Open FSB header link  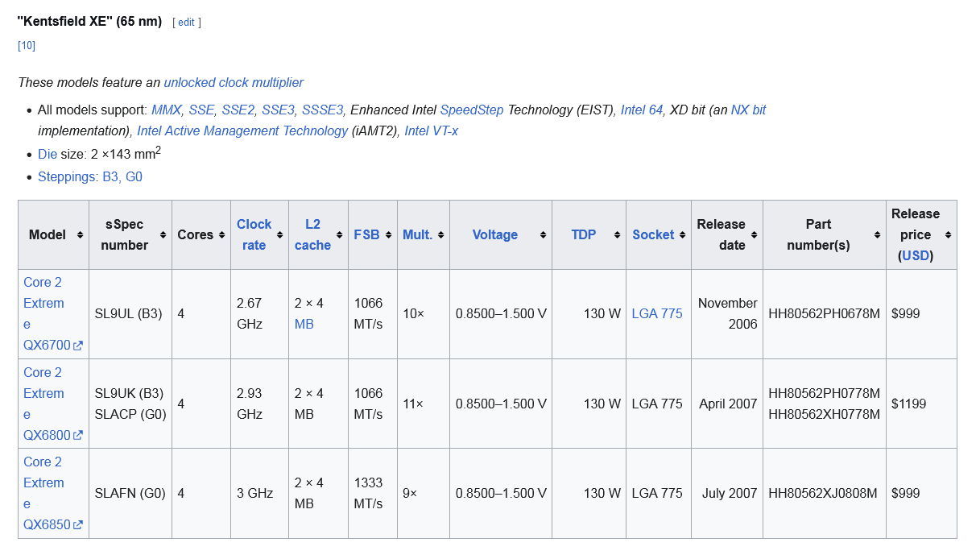point(367,235)
